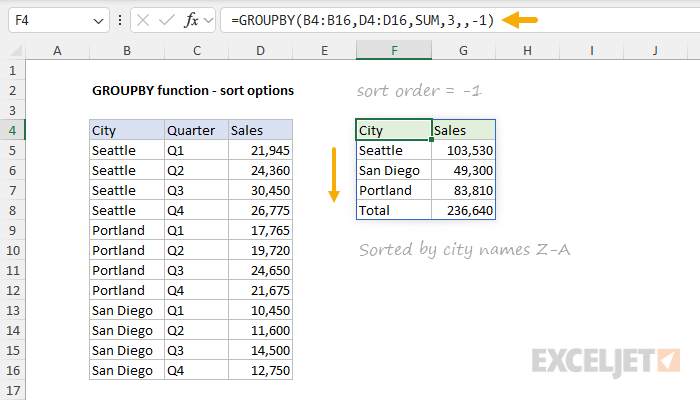Image resolution: width=700 pixels, height=400 pixels.
Task: Select cell with value 21,945
Action: tap(260, 150)
